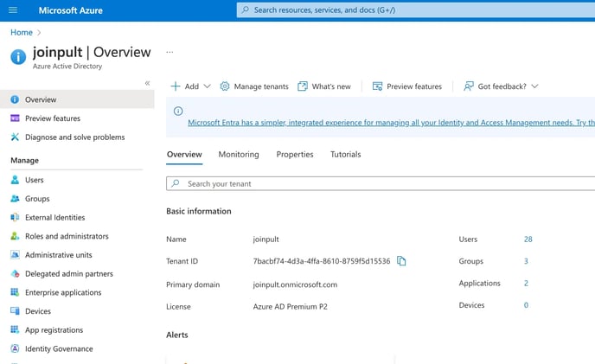The height and width of the screenshot is (364, 595).
Task: Select the App registrations sidebar icon
Action: tap(15, 330)
